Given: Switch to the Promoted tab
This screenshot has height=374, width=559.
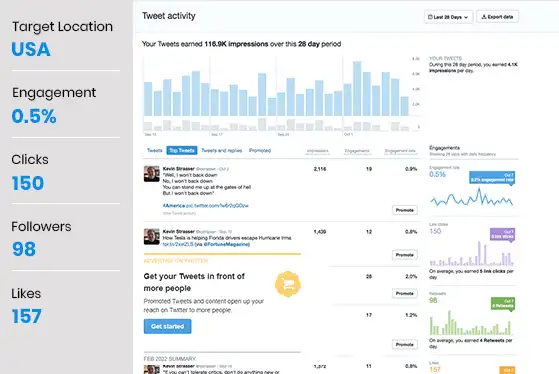Looking at the screenshot, I should click(x=260, y=150).
